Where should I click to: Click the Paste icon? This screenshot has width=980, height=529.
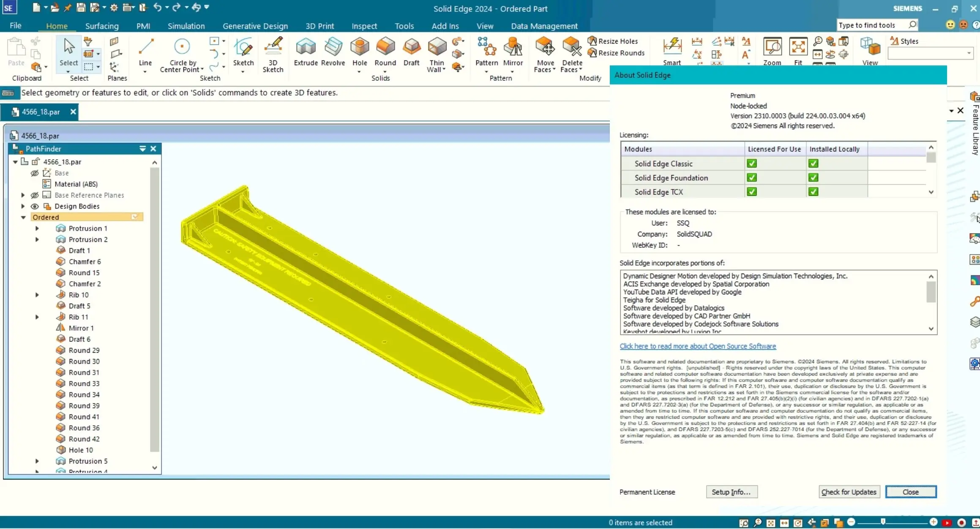click(16, 52)
